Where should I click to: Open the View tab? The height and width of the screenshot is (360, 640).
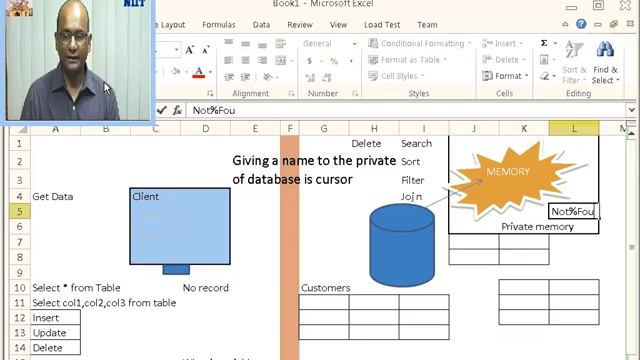point(338,25)
